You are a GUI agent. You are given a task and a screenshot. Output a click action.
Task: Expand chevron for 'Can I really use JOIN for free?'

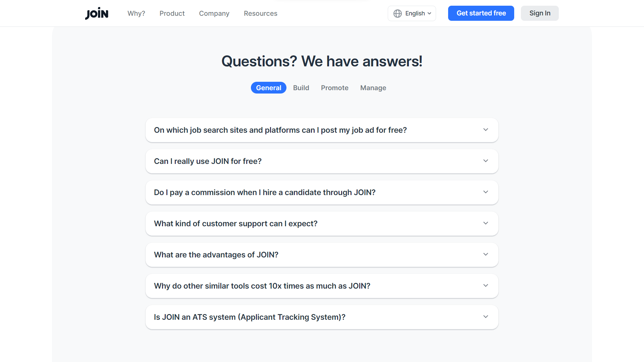486,161
